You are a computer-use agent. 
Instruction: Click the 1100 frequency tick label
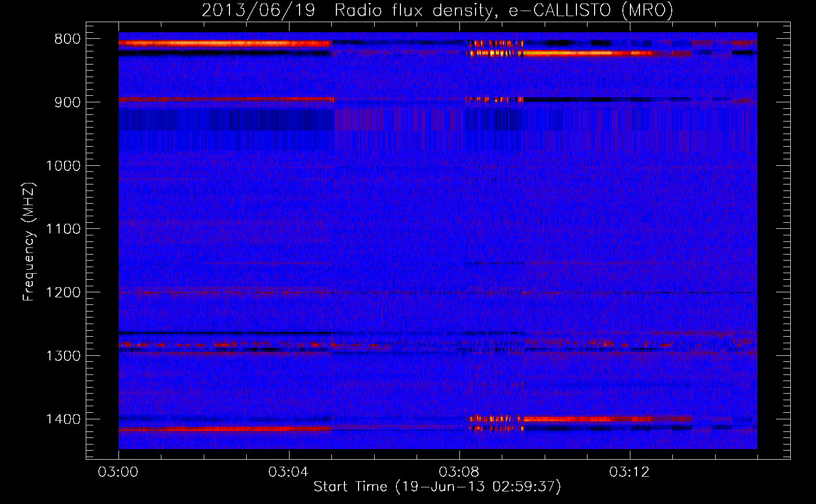coord(63,229)
